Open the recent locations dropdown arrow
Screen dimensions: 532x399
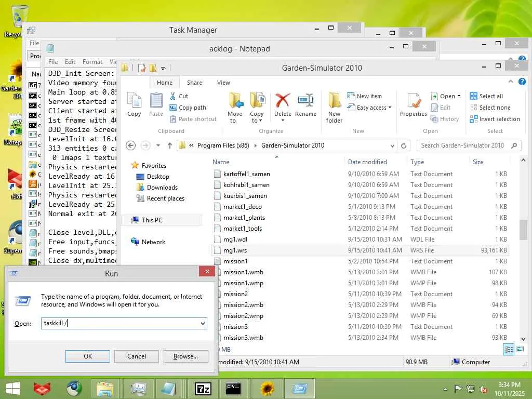click(x=158, y=145)
